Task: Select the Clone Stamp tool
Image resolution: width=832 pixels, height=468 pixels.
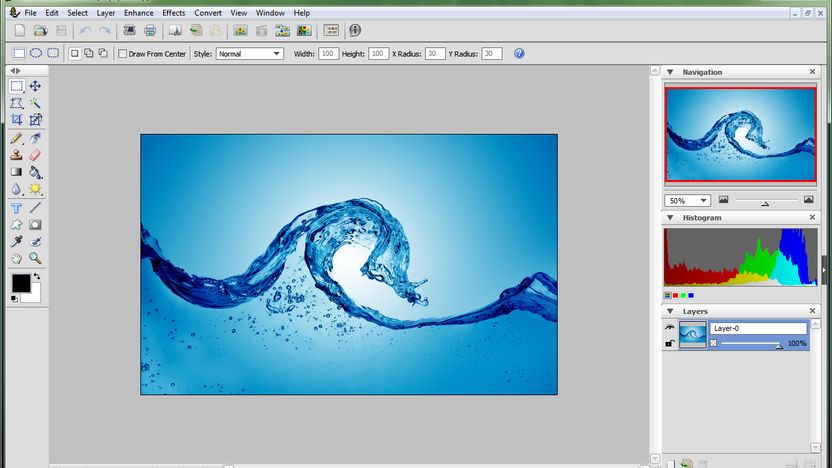Action: 16,155
